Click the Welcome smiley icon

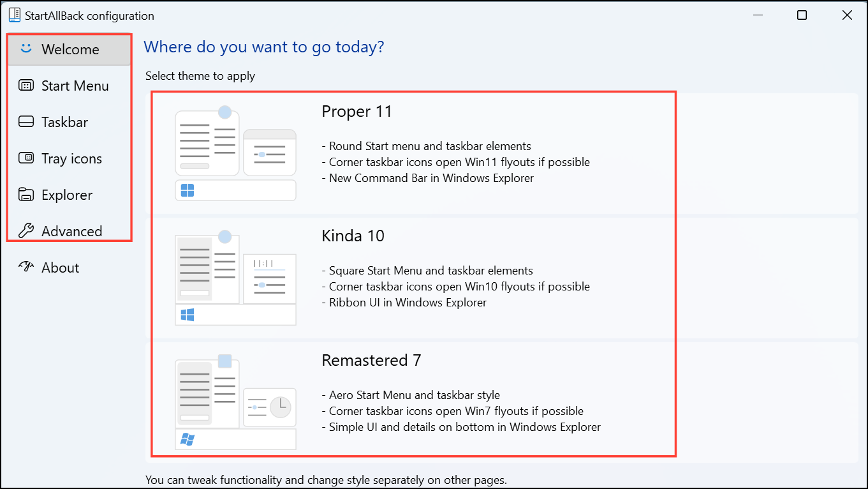[x=26, y=49]
